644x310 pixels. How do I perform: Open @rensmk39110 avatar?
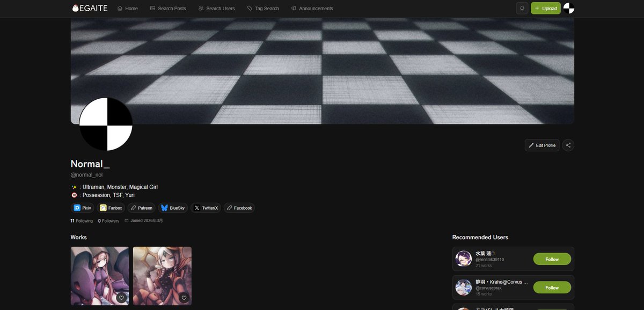464,259
